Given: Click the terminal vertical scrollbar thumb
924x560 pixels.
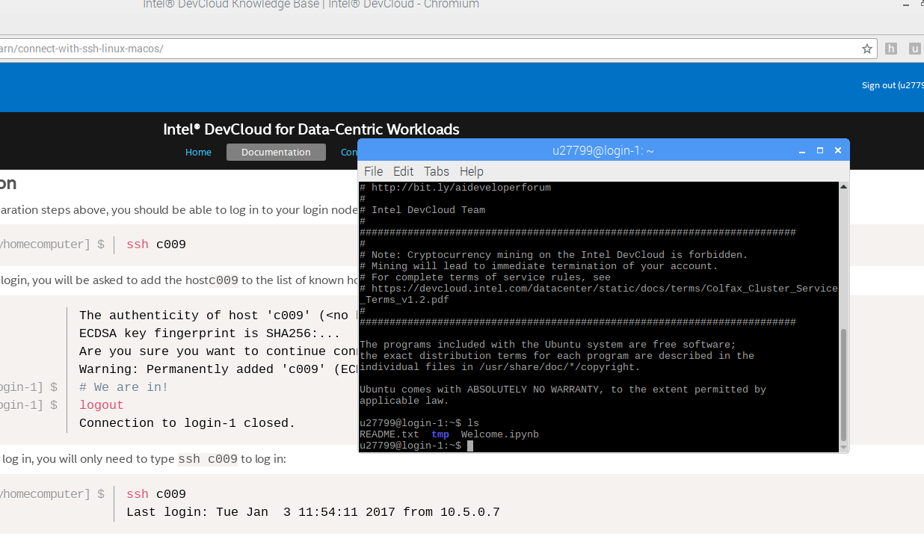Looking at the screenshot, I should [844, 384].
